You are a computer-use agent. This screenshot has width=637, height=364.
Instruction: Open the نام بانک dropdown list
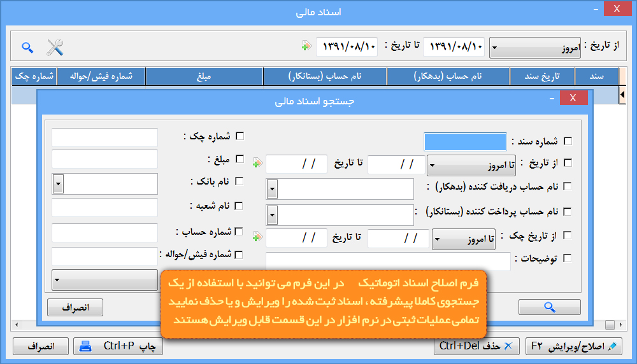pos(58,184)
